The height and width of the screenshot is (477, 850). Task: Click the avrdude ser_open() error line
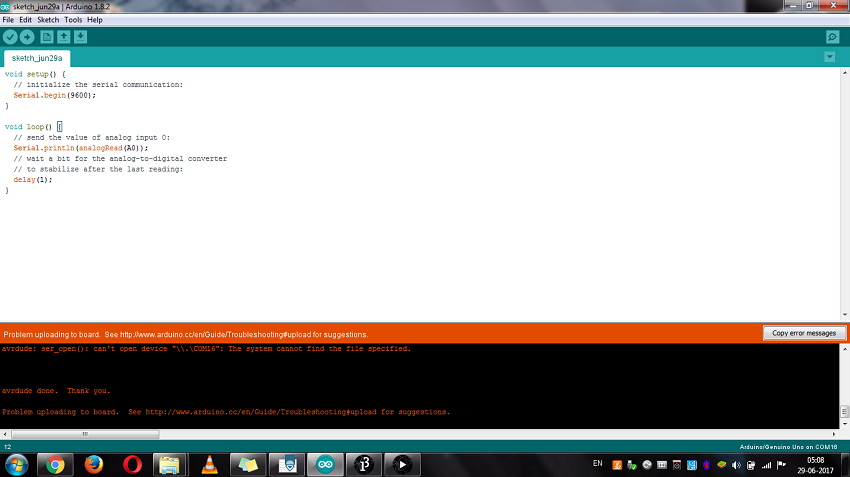click(x=206, y=349)
